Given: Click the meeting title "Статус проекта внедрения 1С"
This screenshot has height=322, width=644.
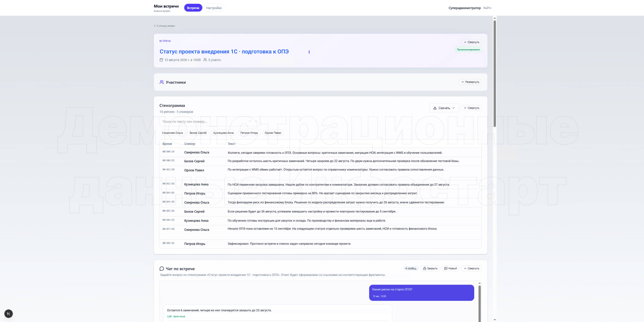Looking at the screenshot, I should [x=224, y=52].
